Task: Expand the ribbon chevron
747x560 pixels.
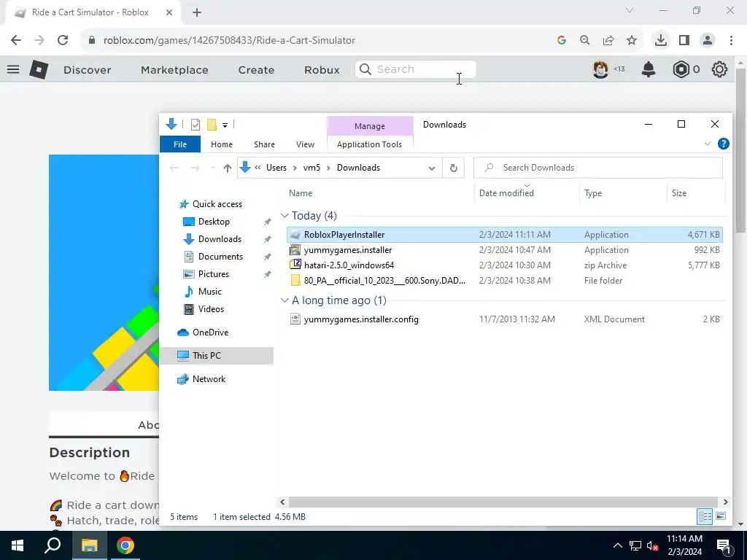Action: (x=708, y=144)
